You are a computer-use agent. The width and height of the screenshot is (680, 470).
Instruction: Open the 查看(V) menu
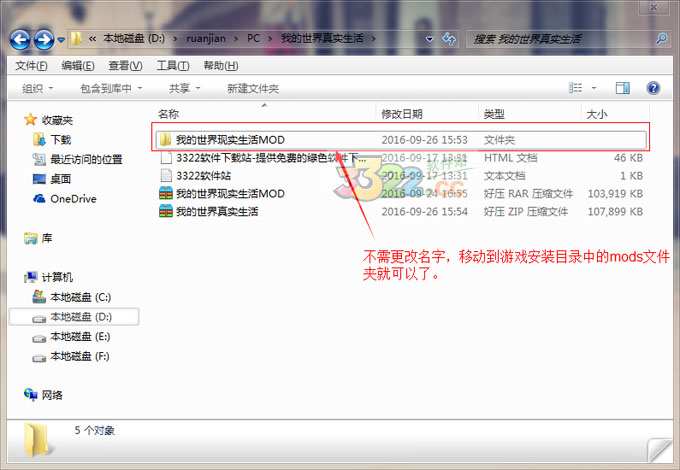[x=125, y=65]
